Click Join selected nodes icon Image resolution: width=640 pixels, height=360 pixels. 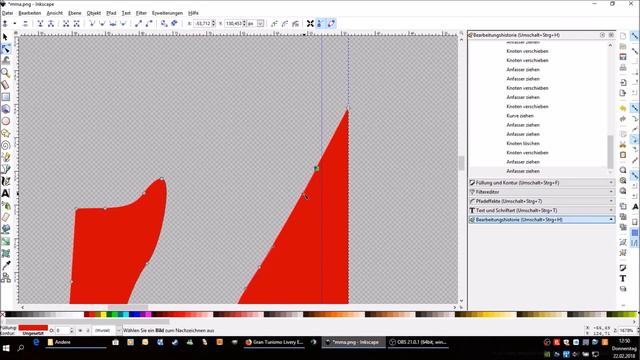[x=40, y=24]
